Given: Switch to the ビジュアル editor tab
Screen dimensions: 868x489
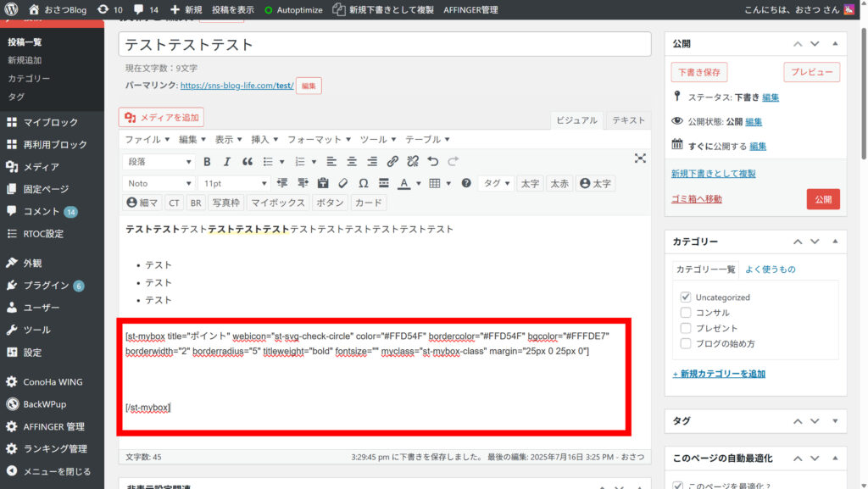Looking at the screenshot, I should [576, 120].
